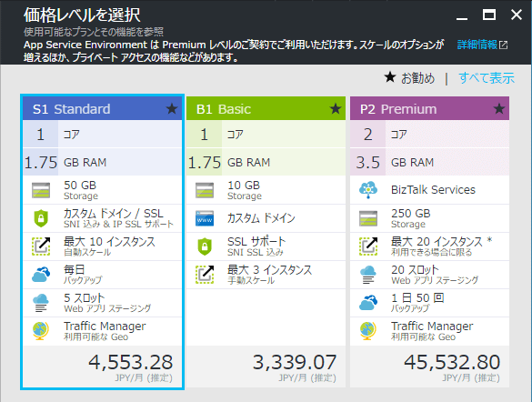This screenshot has height=402, width=532.
Task: Click the 5 slot staging icon in S1 Standard
Action: pyautogui.click(x=41, y=303)
